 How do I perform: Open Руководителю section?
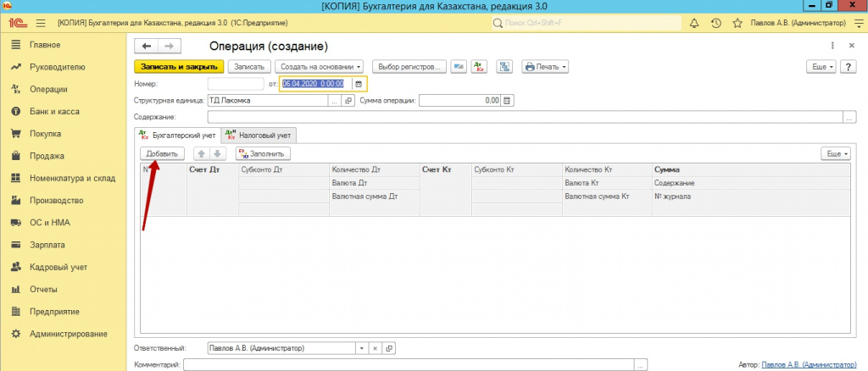click(x=55, y=67)
